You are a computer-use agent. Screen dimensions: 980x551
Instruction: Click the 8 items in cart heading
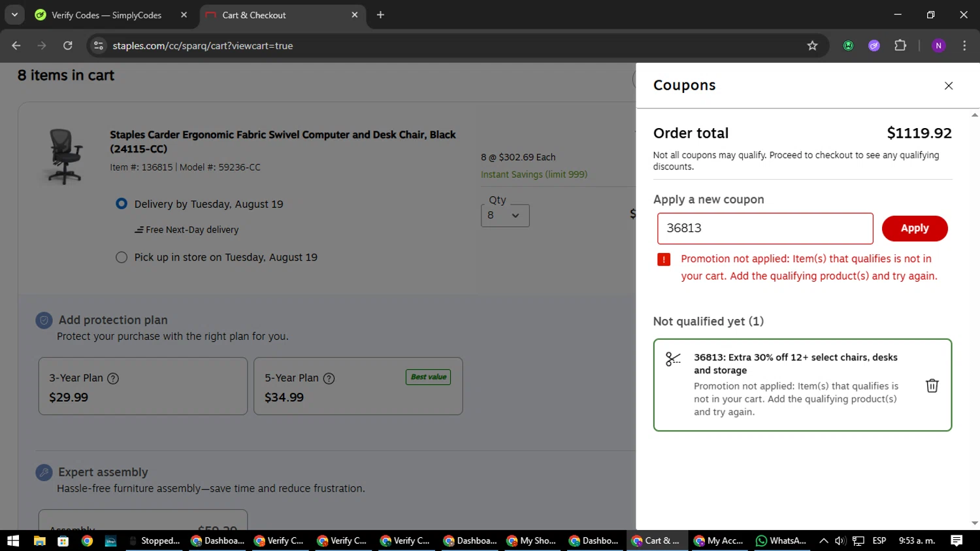(66, 76)
